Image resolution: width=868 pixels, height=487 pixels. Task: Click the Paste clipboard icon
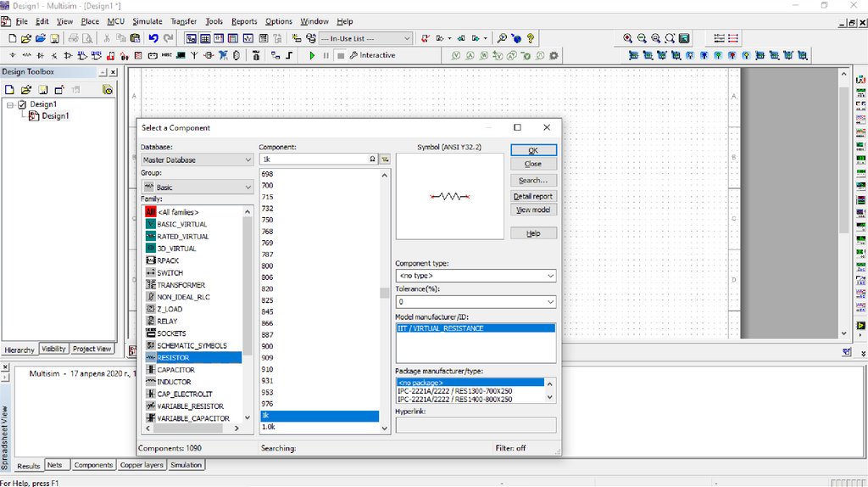coord(135,38)
